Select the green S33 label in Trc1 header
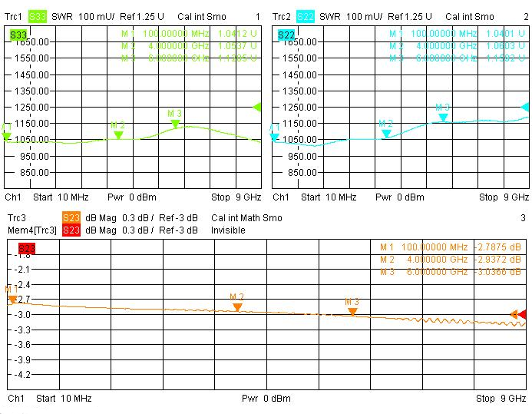 37,16
